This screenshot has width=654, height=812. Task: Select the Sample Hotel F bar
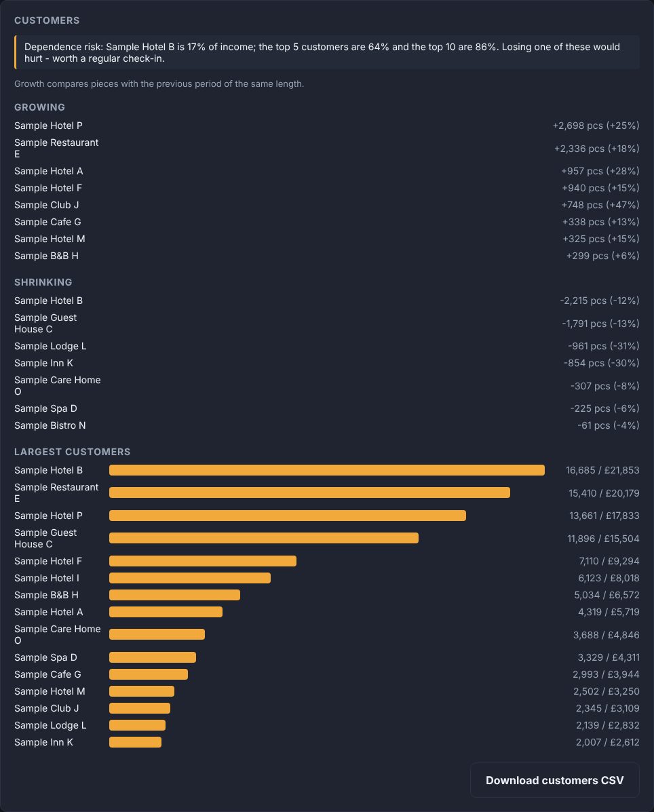[x=202, y=561]
